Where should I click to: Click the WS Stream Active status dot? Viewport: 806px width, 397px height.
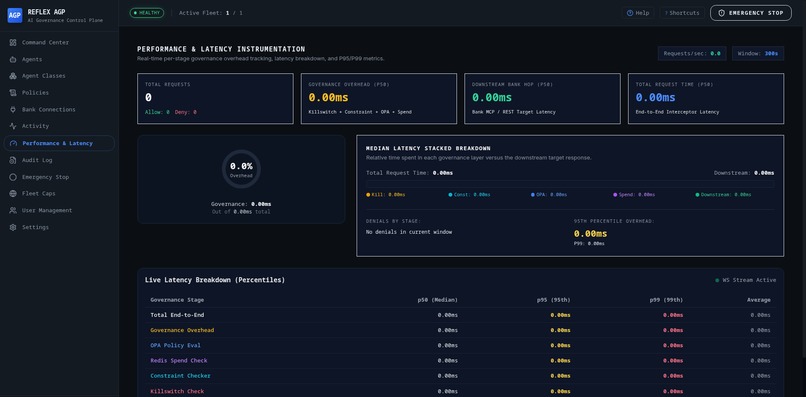(x=717, y=280)
